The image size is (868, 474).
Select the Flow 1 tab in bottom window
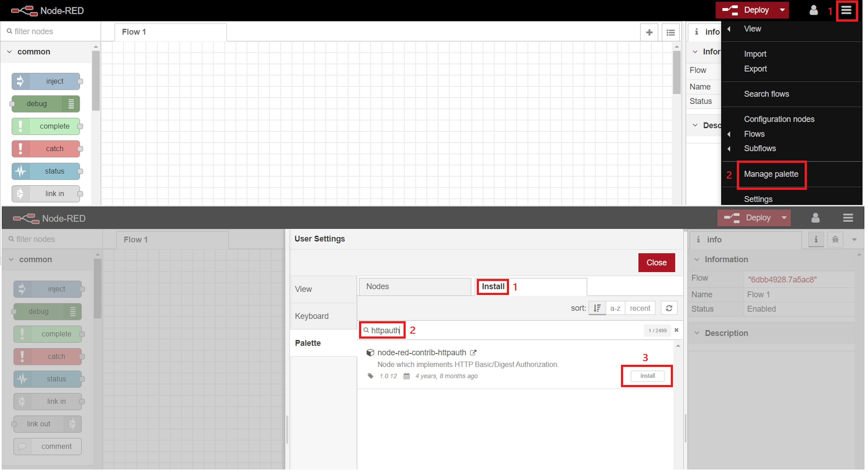172,240
